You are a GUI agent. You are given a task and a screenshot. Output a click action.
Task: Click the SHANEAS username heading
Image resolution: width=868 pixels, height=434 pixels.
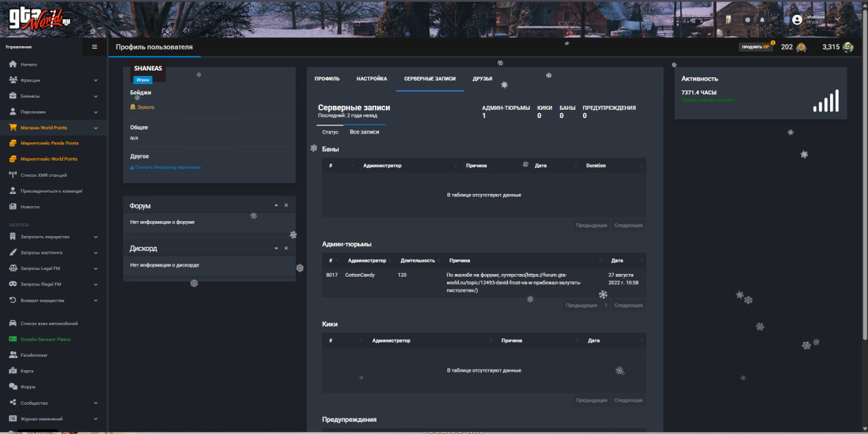pyautogui.click(x=149, y=68)
